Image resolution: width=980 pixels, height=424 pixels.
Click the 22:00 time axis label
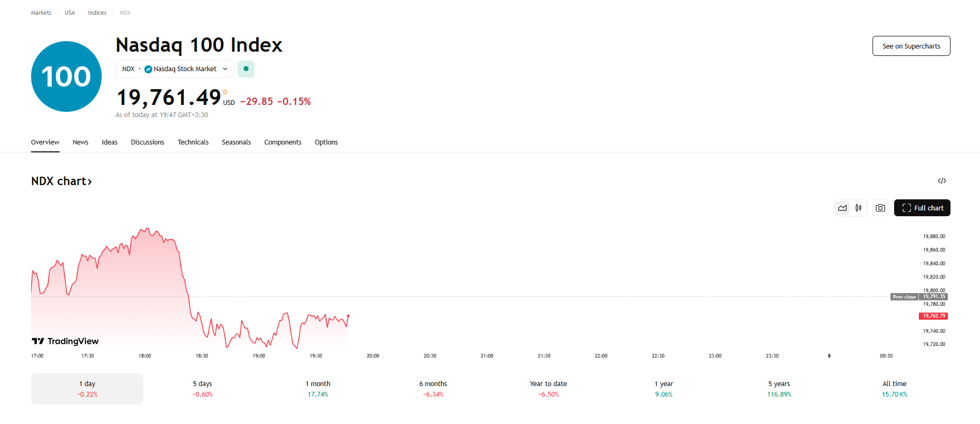click(601, 356)
